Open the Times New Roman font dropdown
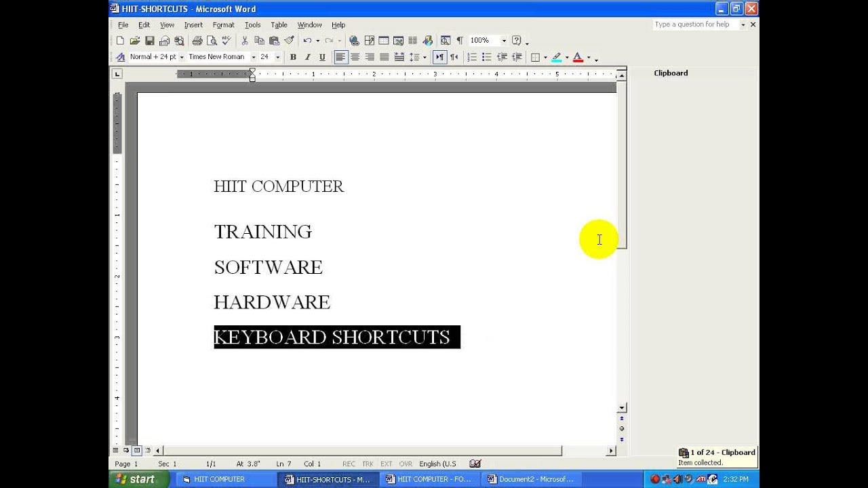The width and height of the screenshot is (868, 488). pyautogui.click(x=253, y=57)
